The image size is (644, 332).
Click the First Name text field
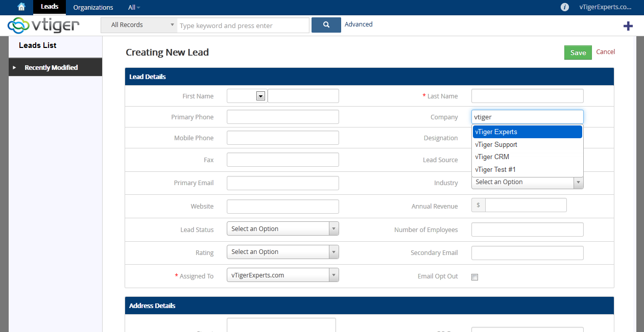point(303,96)
